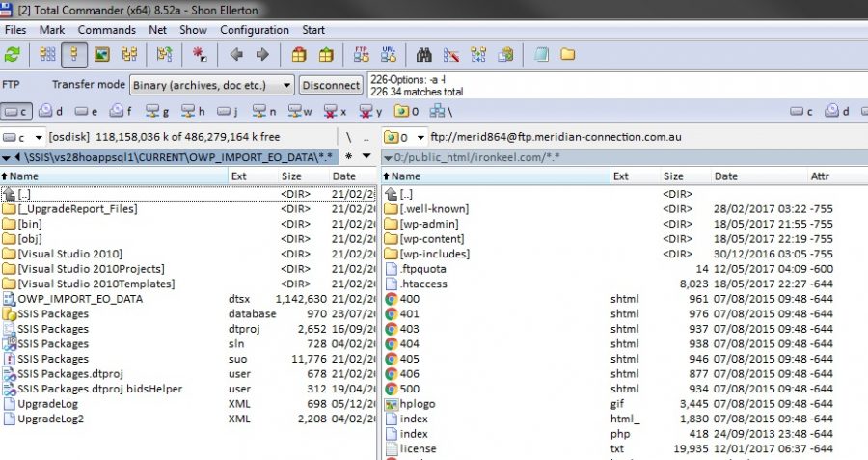Viewport: 868px width, 460px height.
Task: Click the pack files gift box icon
Action: point(299,54)
